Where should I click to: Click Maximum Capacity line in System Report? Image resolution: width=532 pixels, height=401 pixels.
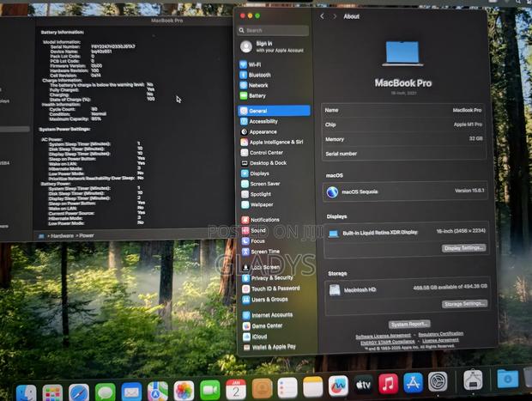click(75, 118)
